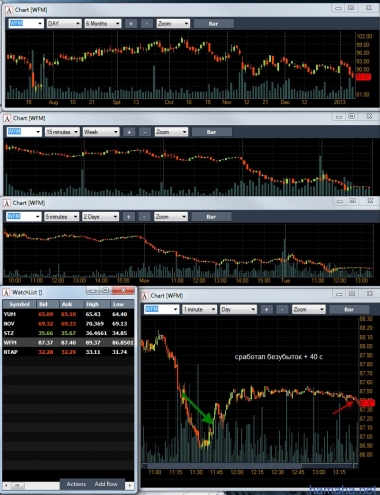Click the Symbol column header in WatchList
The image size is (380, 495).
click(19, 304)
